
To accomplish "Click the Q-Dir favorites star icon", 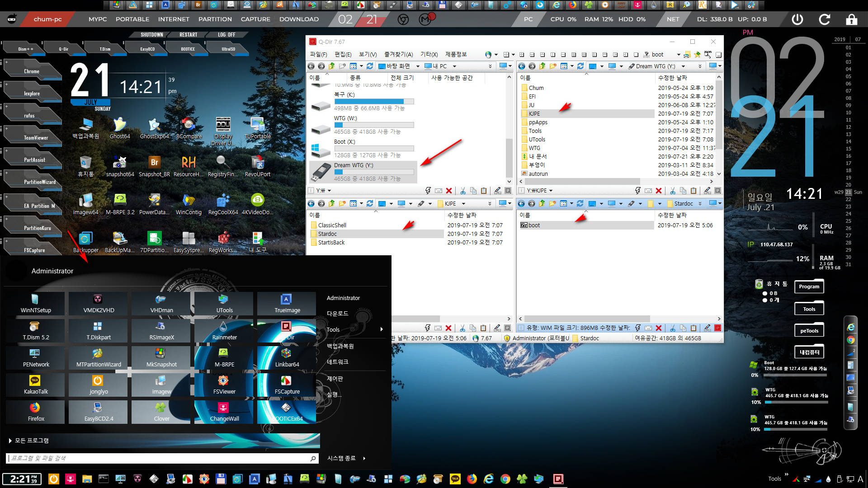I will click(697, 54).
